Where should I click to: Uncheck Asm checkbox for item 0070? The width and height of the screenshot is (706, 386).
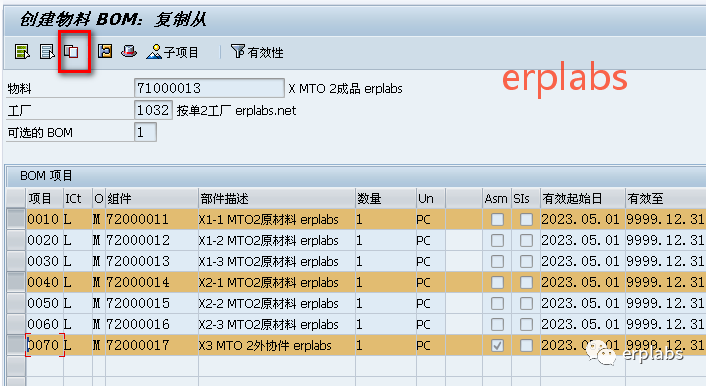click(x=497, y=345)
